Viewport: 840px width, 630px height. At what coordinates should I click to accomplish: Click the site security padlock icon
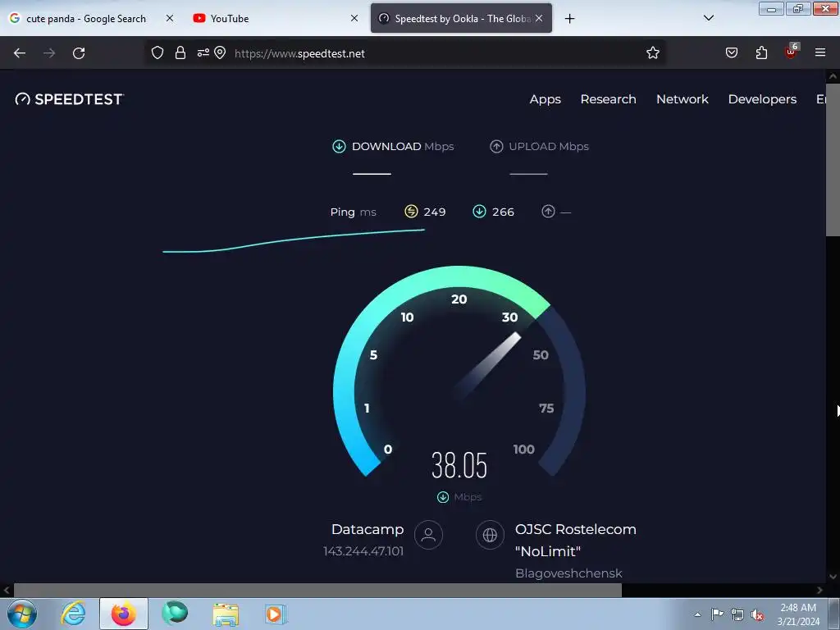click(180, 53)
